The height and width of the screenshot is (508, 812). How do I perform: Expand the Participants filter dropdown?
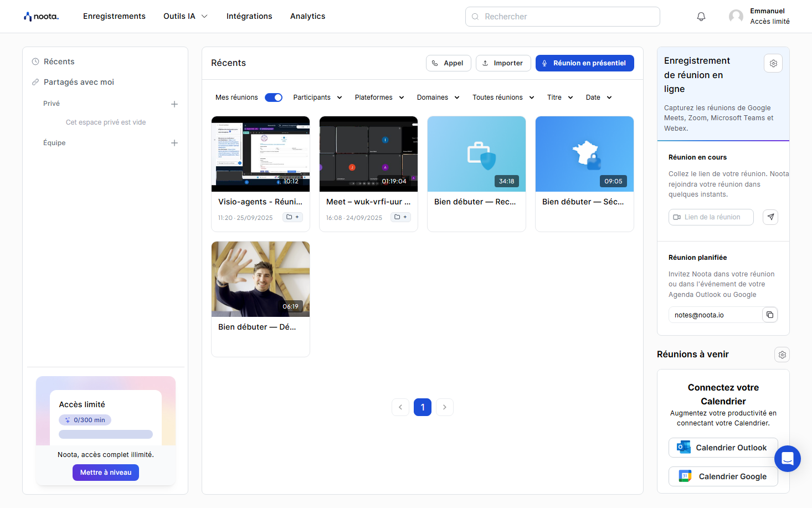317,98
